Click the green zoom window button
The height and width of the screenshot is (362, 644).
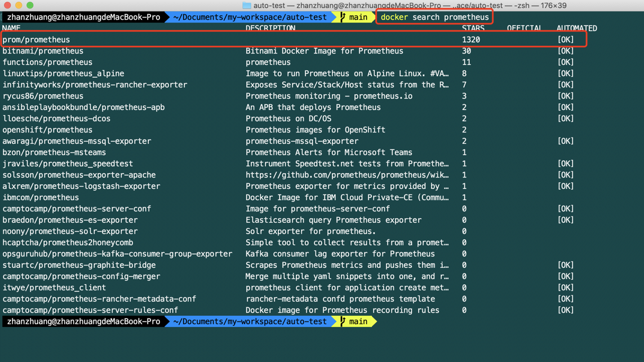[30, 5]
